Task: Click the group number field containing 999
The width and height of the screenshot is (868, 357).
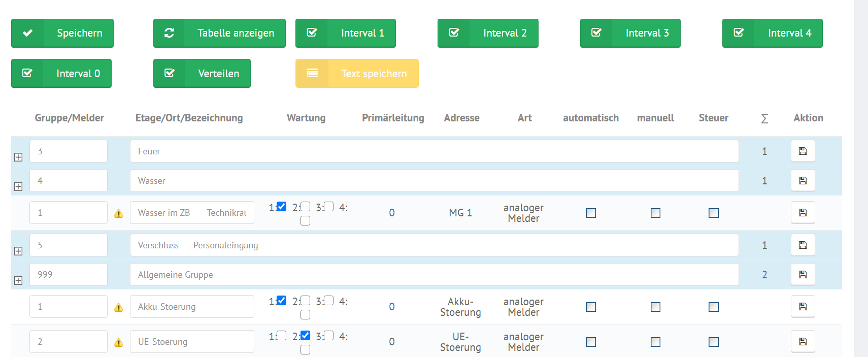Action: click(69, 274)
